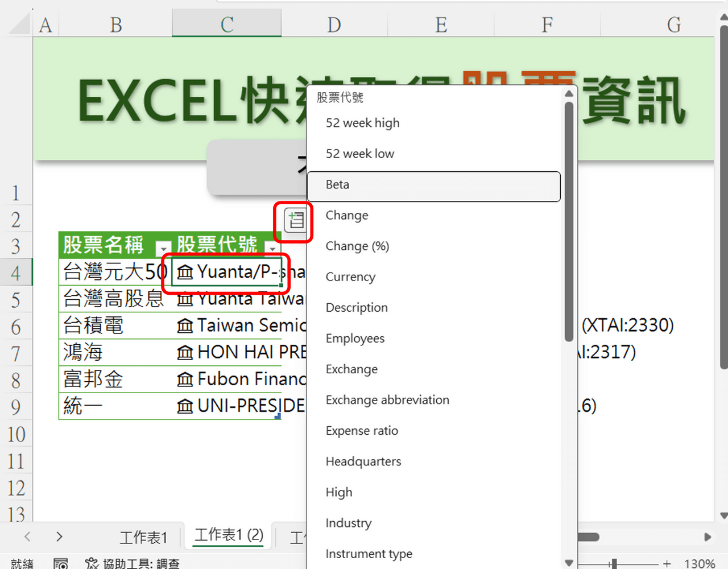Click the 台灣高股息 cell
The width and height of the screenshot is (728, 569).
point(115,299)
